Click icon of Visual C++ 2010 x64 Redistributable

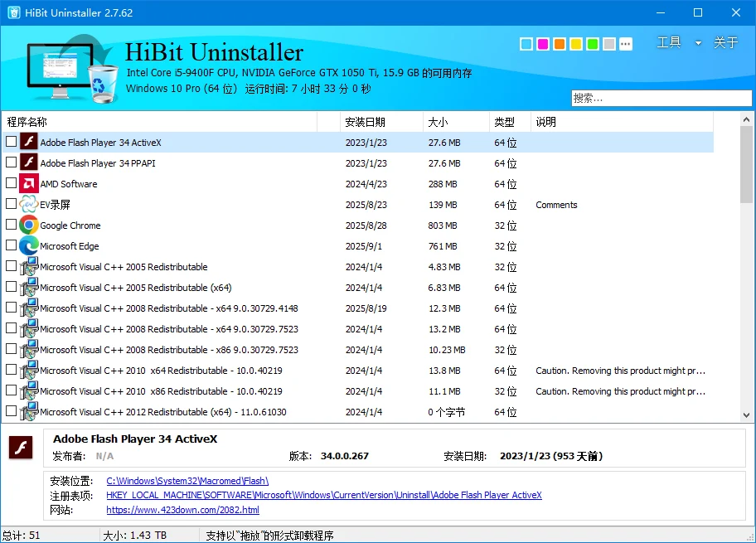(29, 371)
